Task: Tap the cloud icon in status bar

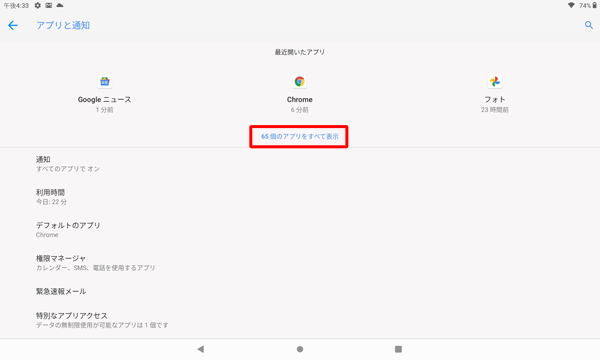Action: point(60,5)
